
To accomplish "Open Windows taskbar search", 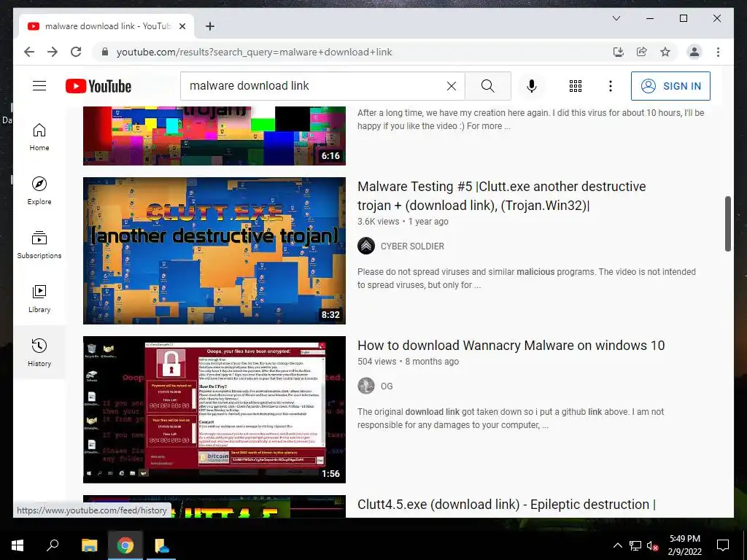I will pos(53,545).
